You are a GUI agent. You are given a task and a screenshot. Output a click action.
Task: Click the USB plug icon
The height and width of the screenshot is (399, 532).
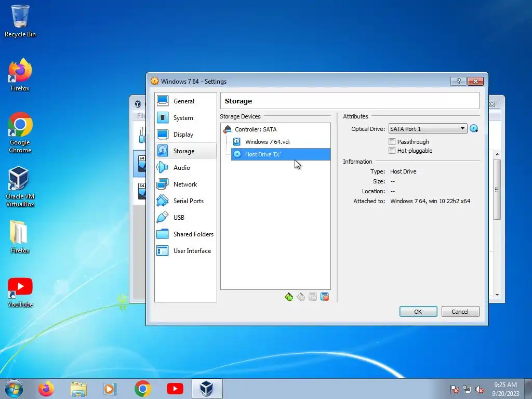pyautogui.click(x=163, y=217)
